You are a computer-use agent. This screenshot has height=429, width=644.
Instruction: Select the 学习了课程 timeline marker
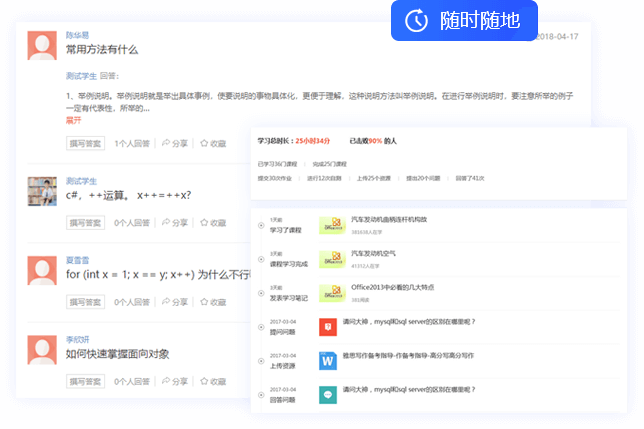click(260, 224)
